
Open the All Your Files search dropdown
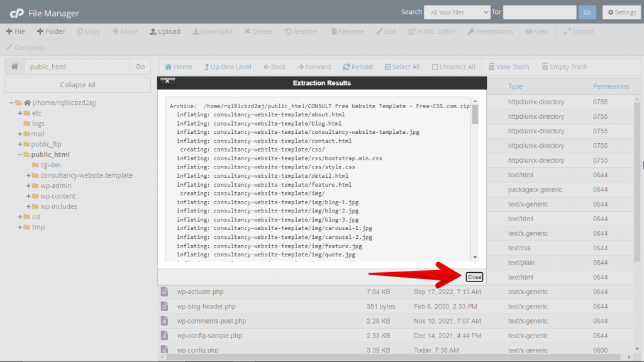click(457, 13)
